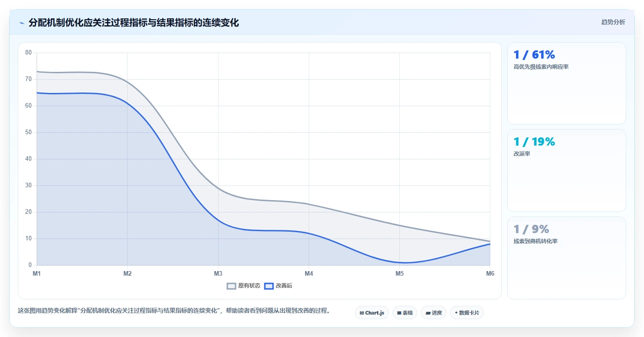Open the 1 / 61% 高优先级线索内响应率 card

[566, 83]
